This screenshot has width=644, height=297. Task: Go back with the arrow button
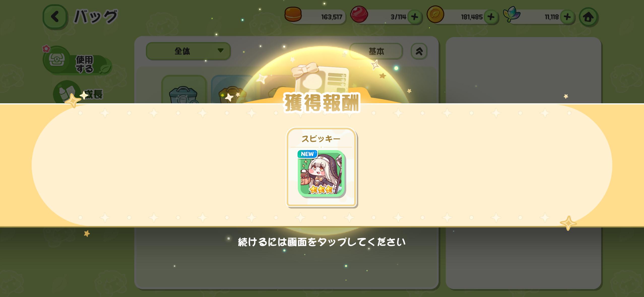coord(55,17)
